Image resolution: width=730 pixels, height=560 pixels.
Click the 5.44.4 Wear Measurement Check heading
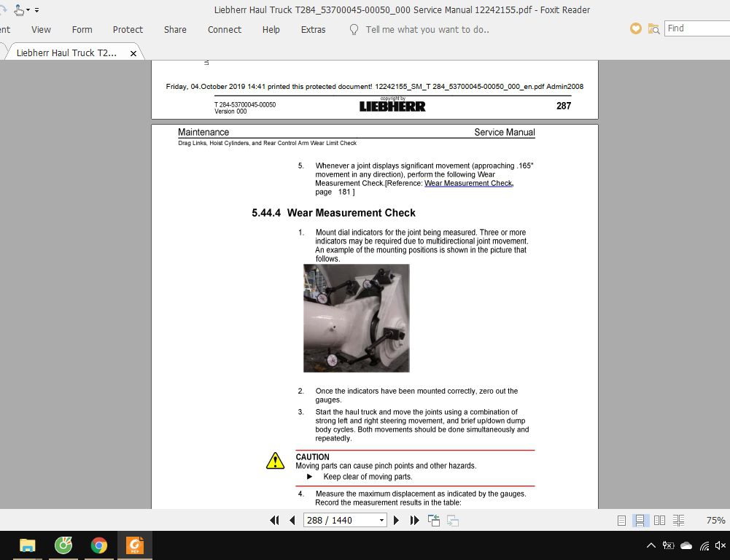(x=333, y=213)
